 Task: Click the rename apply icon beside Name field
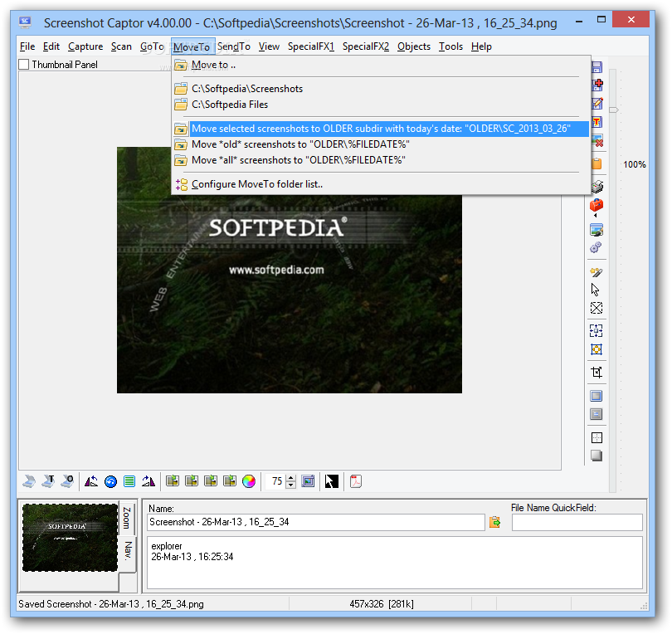click(x=494, y=522)
